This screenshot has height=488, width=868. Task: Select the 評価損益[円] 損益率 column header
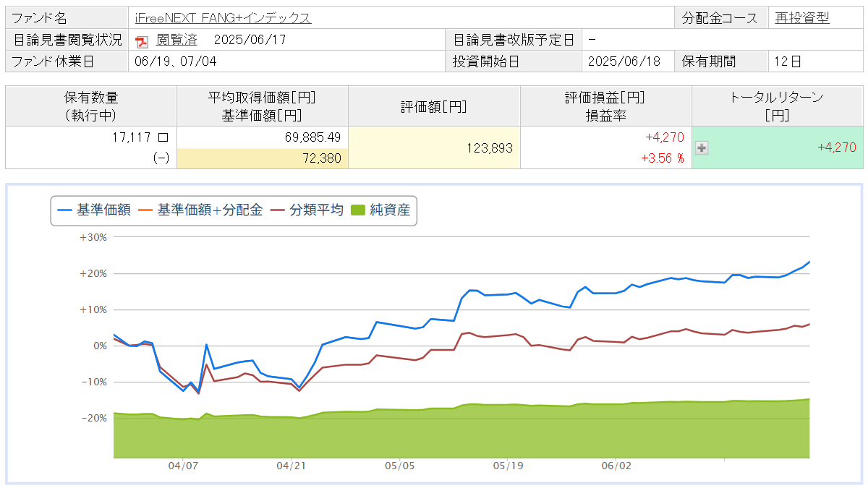coord(605,106)
